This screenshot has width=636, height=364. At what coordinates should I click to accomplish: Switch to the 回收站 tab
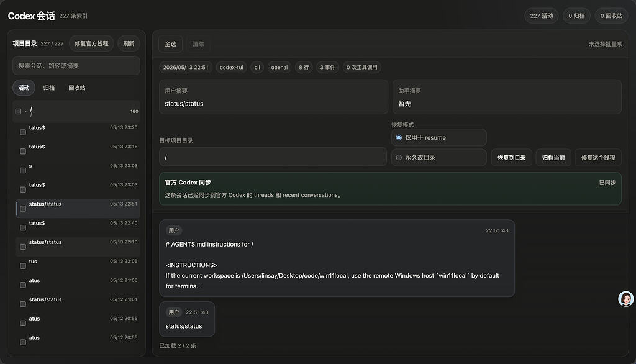pyautogui.click(x=77, y=88)
